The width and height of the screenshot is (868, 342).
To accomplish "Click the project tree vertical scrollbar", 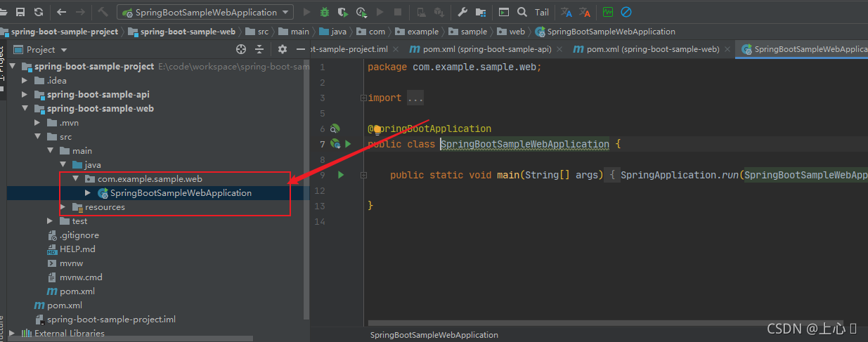I will pyautogui.click(x=306, y=190).
